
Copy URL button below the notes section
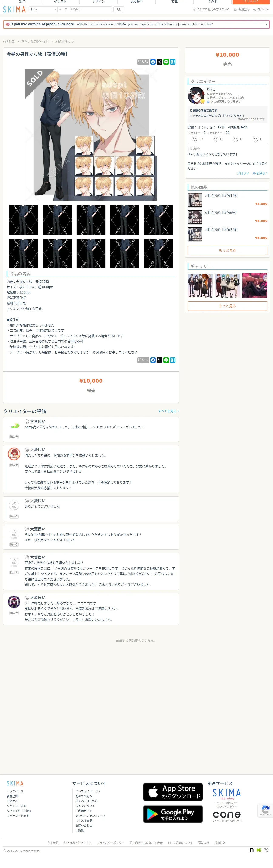click(x=143, y=360)
